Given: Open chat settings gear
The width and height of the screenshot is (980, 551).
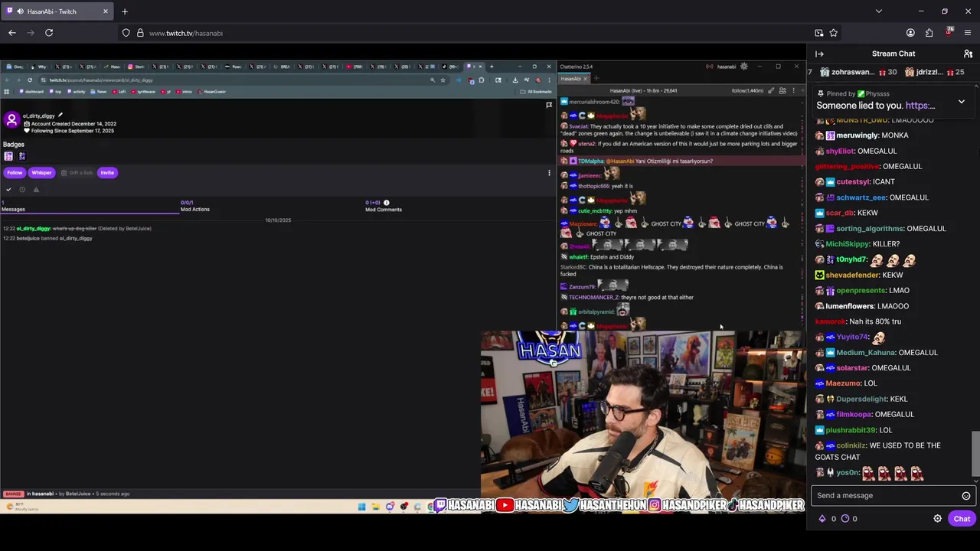Looking at the screenshot, I should 937,519.
